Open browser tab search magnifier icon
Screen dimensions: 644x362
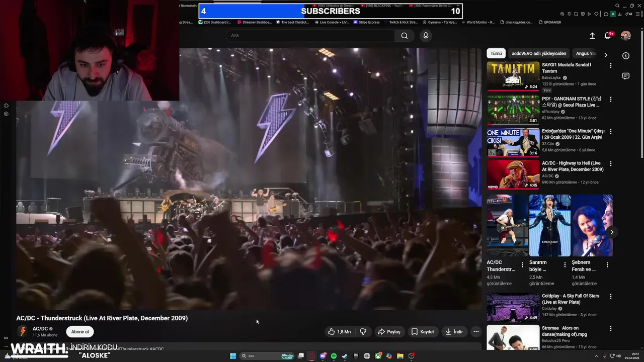tap(617, 6)
